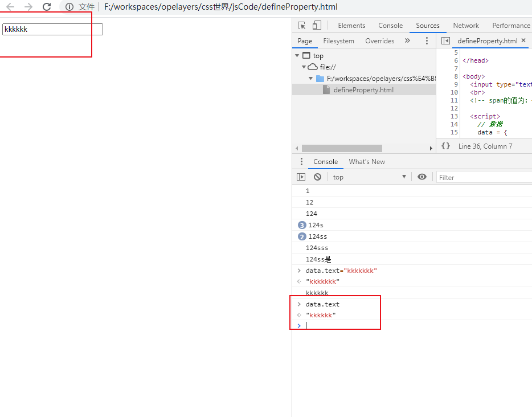Reload the defineProperty.html page

[47, 7]
